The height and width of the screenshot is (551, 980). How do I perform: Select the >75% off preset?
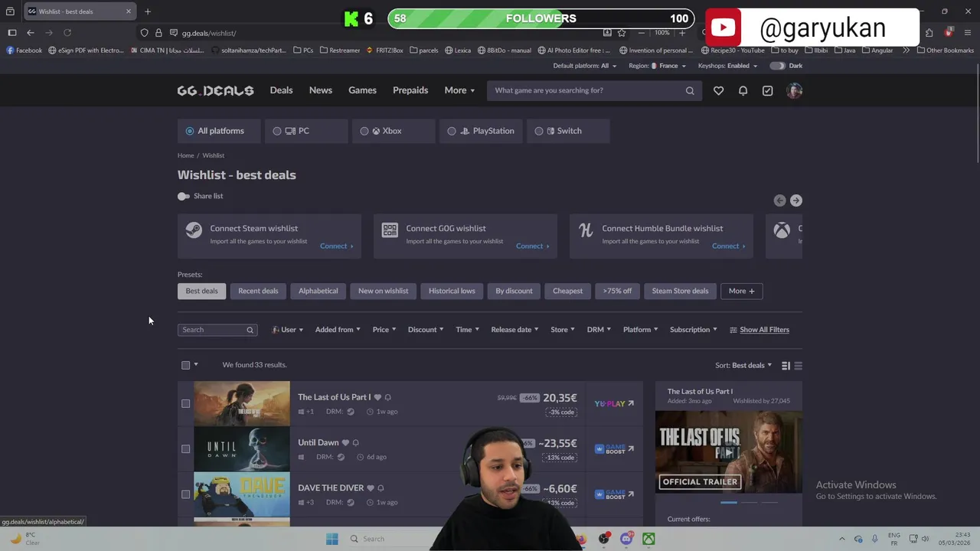click(617, 291)
